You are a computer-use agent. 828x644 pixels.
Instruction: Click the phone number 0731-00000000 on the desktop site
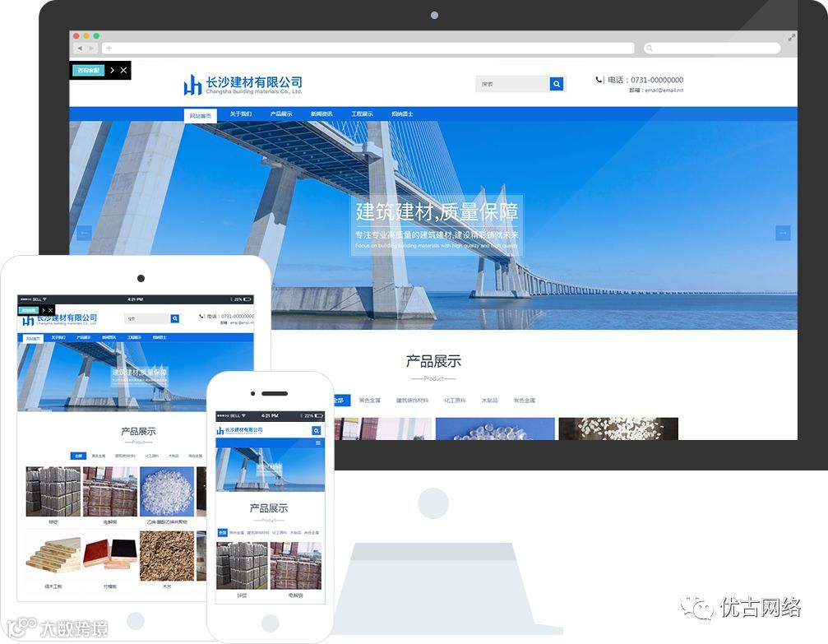(x=657, y=80)
